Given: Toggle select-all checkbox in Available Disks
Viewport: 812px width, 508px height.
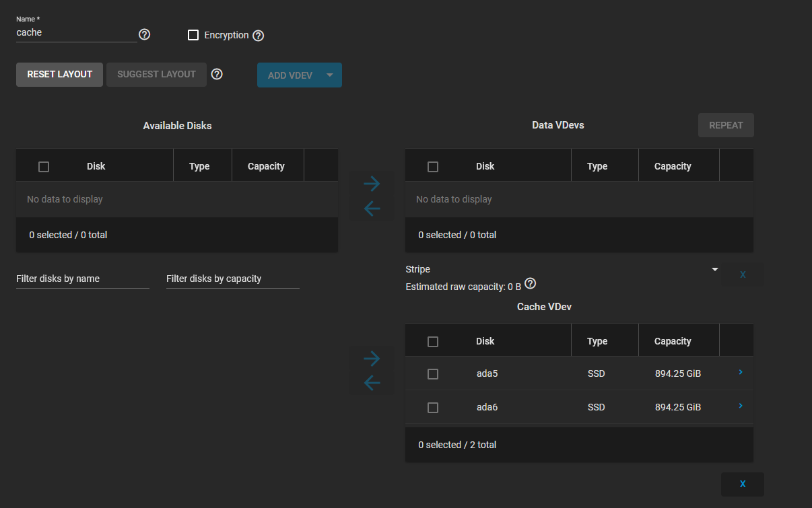Looking at the screenshot, I should click(44, 167).
